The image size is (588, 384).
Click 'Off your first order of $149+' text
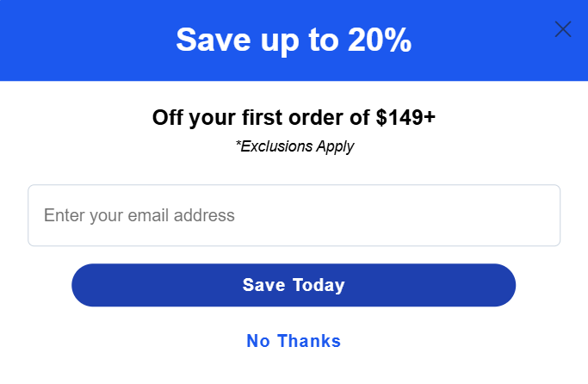[294, 117]
